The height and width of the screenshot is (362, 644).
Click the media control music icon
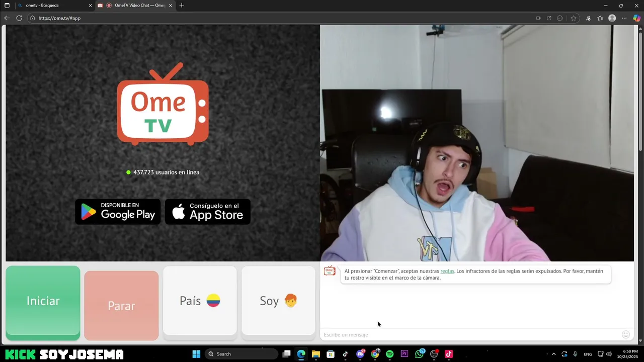point(588,18)
